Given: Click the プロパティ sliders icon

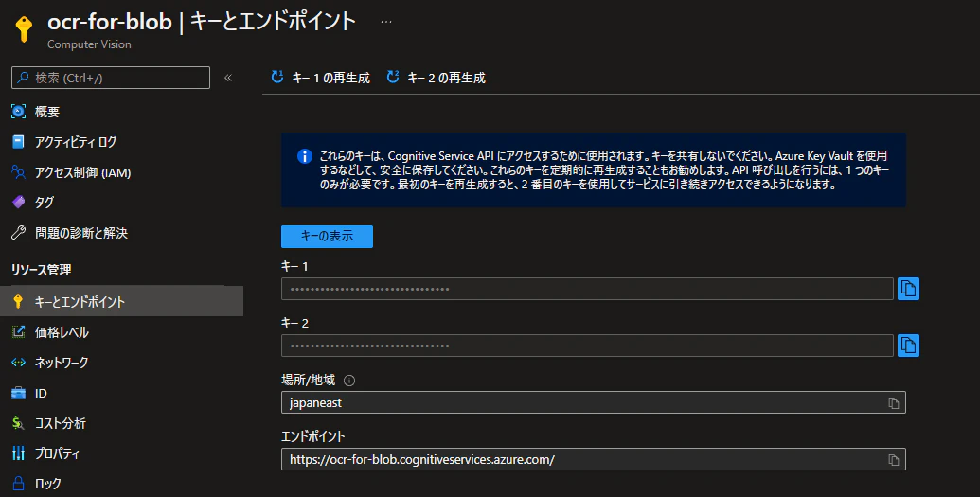Looking at the screenshot, I should click(x=19, y=453).
